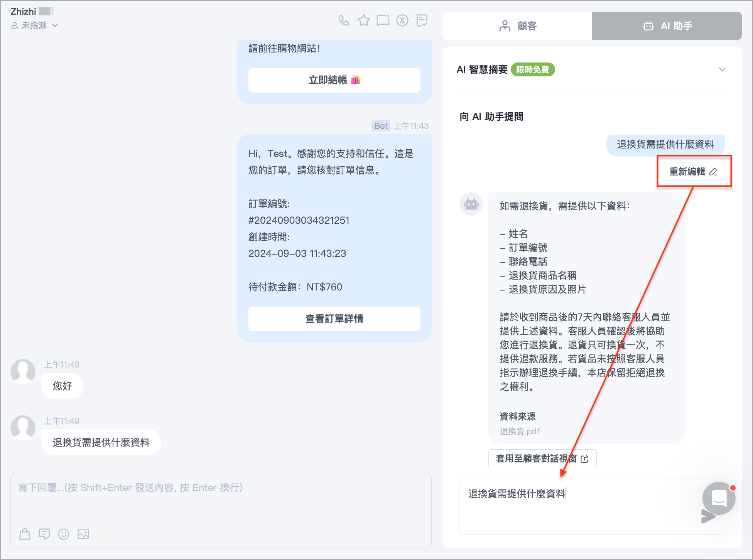753x560 pixels.
Task: Click 立即結帳 button
Action: pos(334,80)
